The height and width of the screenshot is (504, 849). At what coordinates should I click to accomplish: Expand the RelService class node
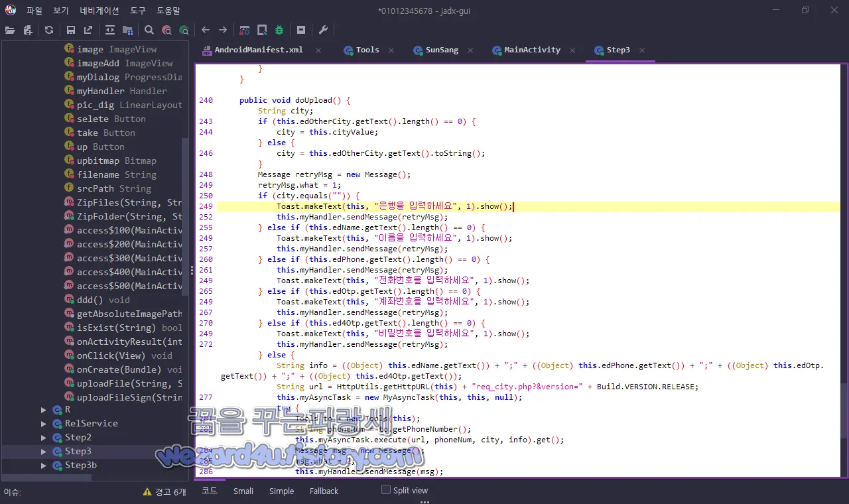click(x=44, y=424)
